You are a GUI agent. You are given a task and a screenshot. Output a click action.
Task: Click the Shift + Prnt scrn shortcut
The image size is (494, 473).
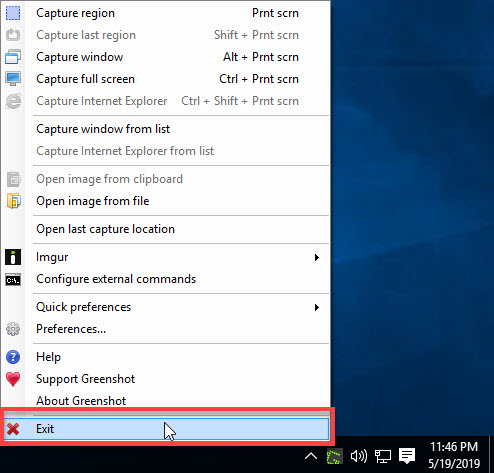[256, 35]
